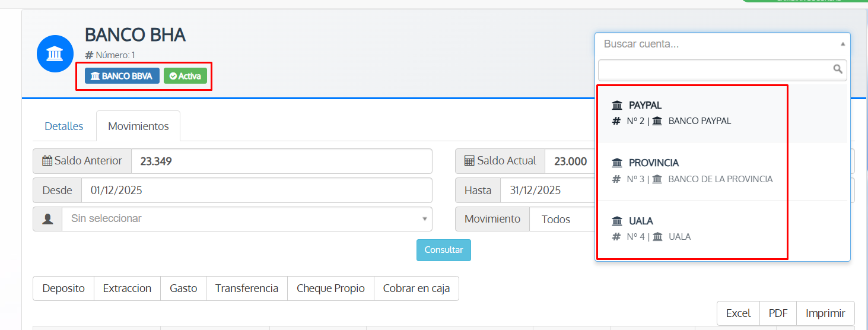
Task: Click the person icon beside Sin seleccionar
Action: pos(48,219)
